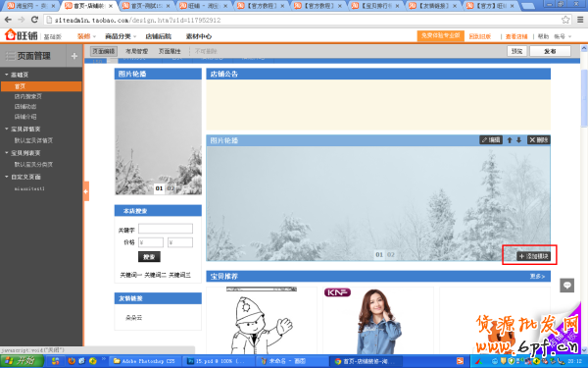Open the 商品分类 dropdown menu
The height and width of the screenshot is (368, 588).
coord(121,36)
